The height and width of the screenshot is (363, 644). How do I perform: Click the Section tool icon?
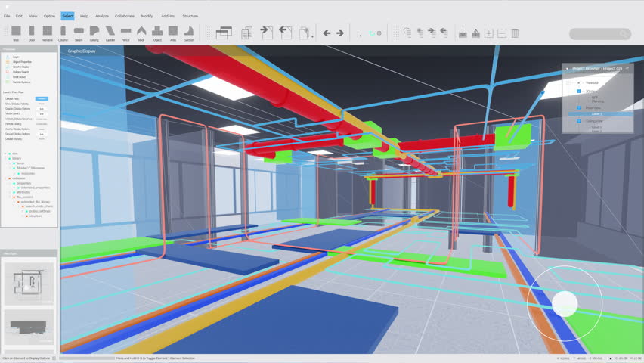189,32
